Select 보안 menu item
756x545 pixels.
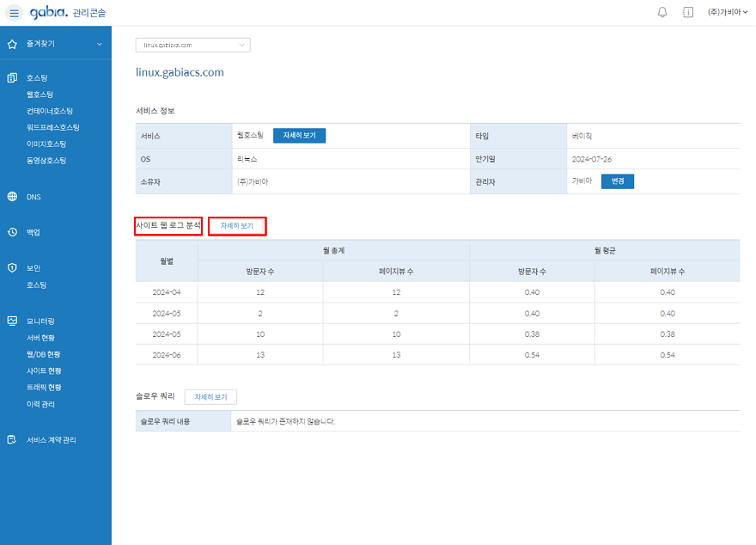[x=34, y=268]
